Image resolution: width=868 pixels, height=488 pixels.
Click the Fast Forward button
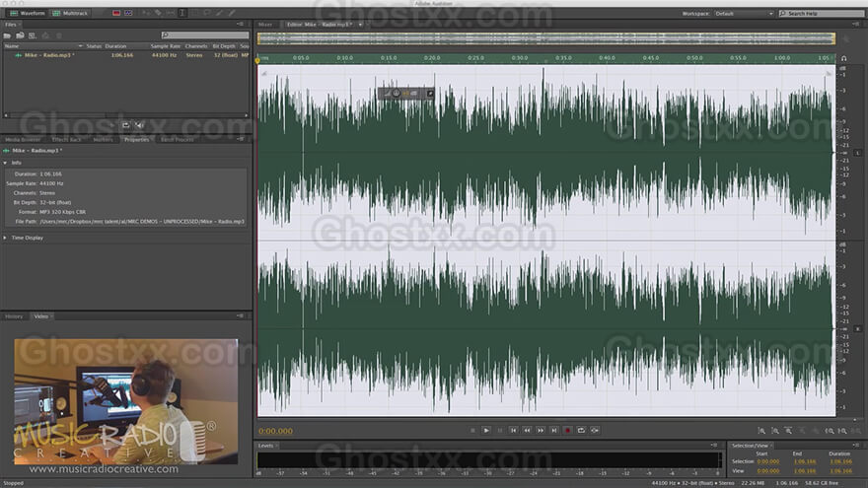coord(541,431)
